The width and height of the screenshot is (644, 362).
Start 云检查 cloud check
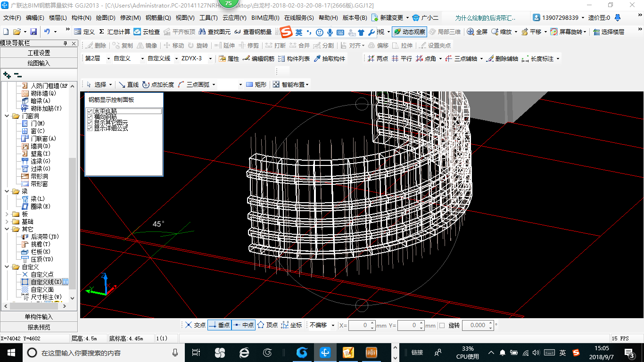[x=147, y=32]
